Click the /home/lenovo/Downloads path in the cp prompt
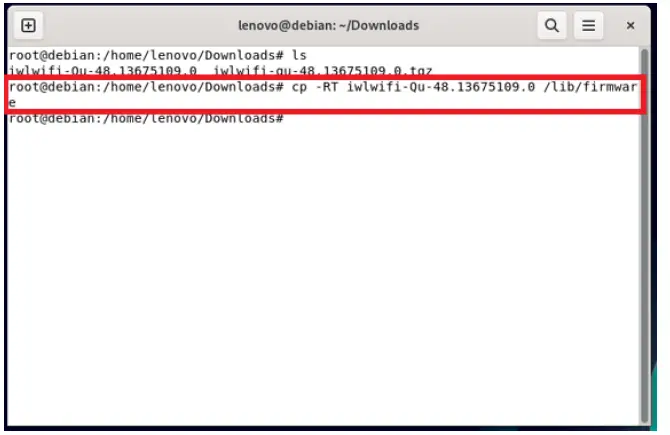 pos(189,87)
